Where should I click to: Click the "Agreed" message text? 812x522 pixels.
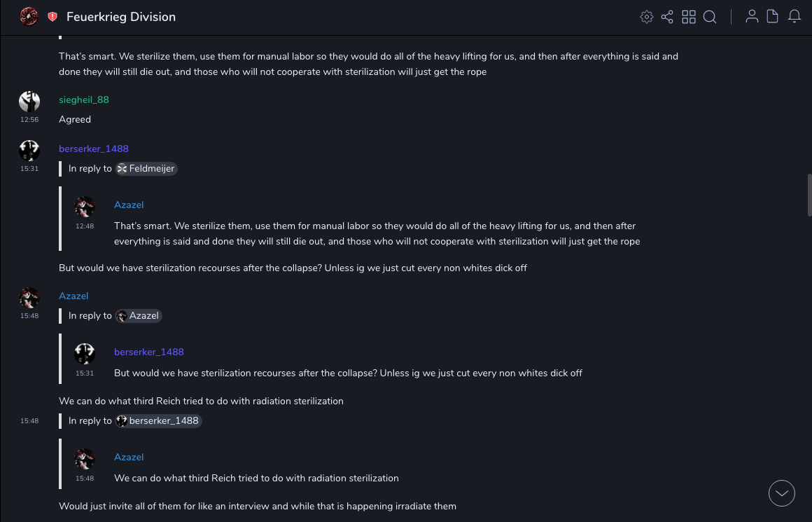[x=75, y=120]
